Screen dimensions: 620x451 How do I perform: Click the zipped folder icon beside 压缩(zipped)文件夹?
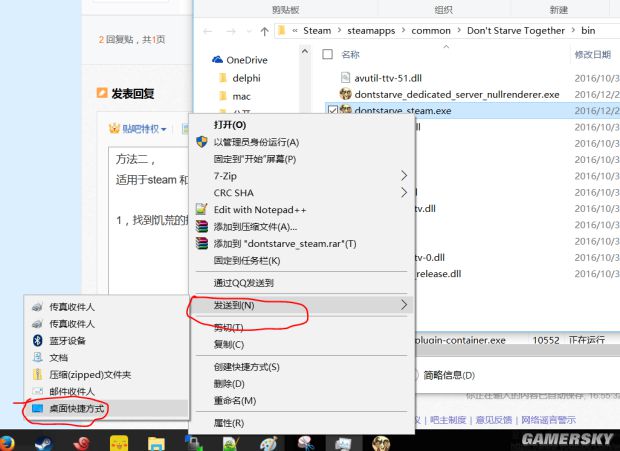click(38, 374)
